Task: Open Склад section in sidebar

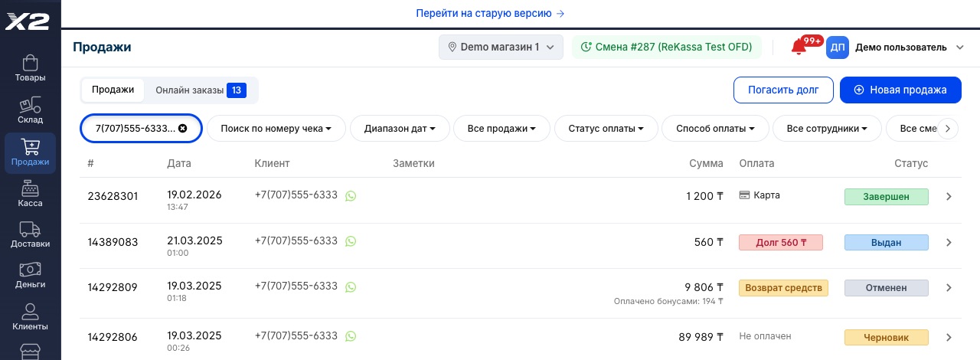Action: click(30, 110)
